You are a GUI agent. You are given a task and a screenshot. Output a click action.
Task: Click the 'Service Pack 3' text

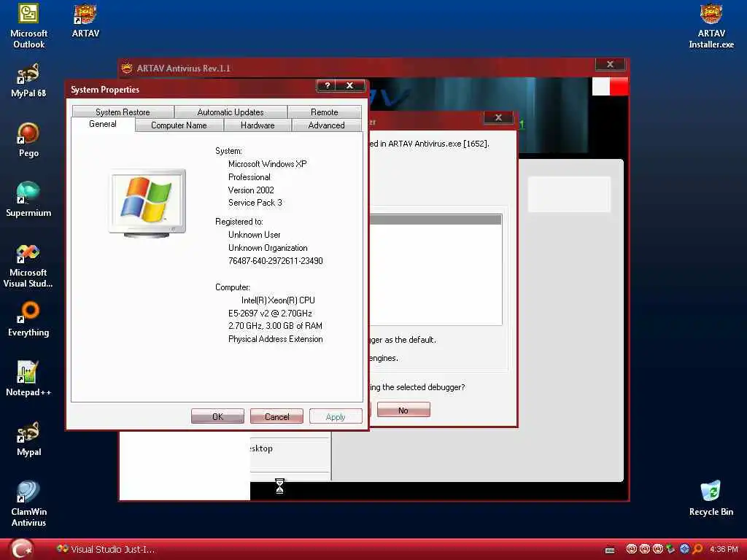[x=255, y=203]
